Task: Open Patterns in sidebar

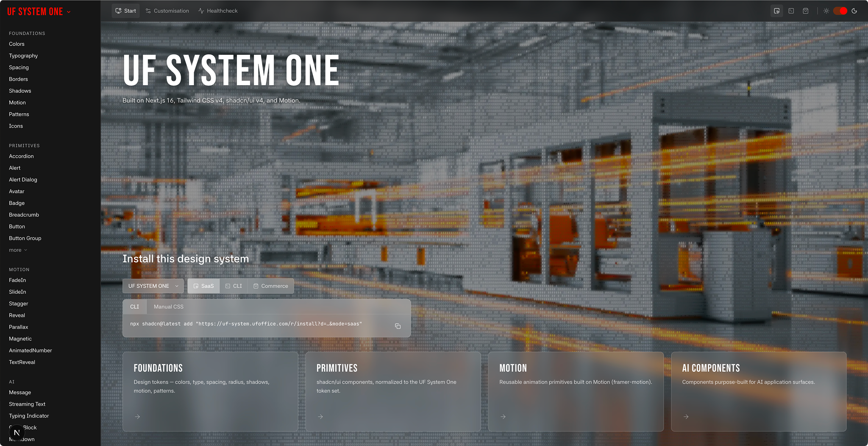Action: [x=19, y=114]
